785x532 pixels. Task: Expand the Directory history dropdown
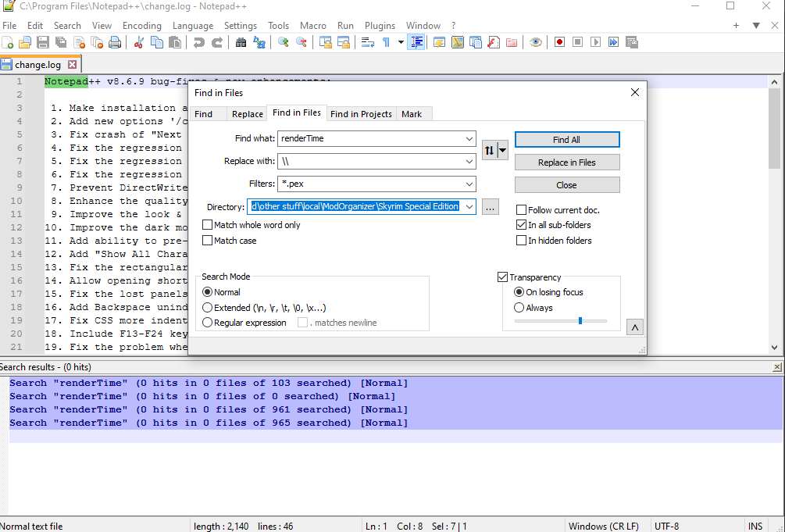(469, 206)
